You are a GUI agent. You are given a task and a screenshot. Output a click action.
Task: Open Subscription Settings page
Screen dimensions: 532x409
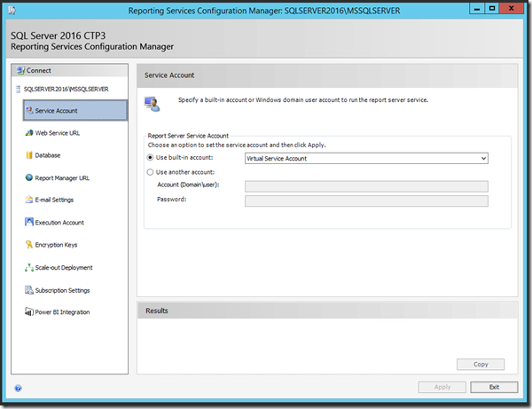(62, 290)
